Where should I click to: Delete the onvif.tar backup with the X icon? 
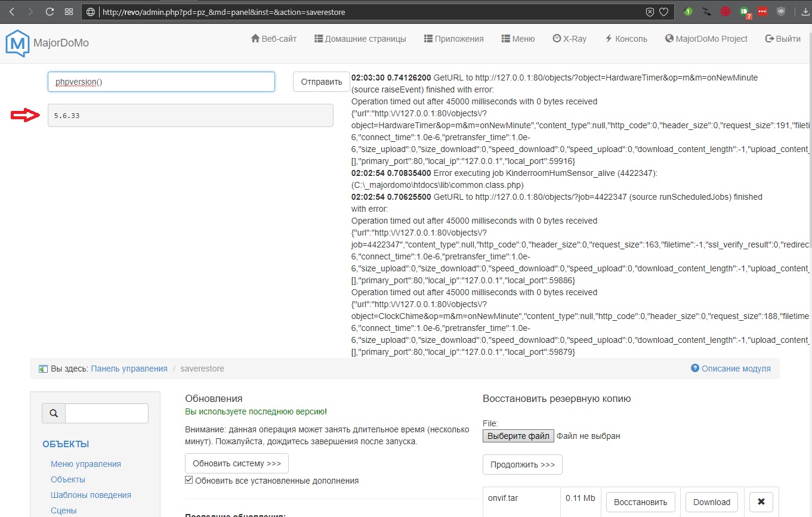(761, 502)
